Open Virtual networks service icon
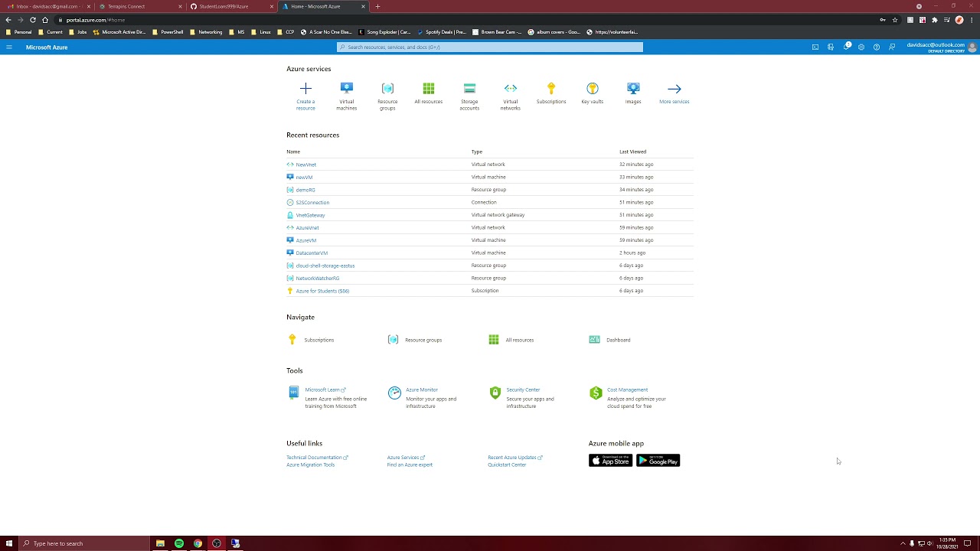 [x=511, y=89]
